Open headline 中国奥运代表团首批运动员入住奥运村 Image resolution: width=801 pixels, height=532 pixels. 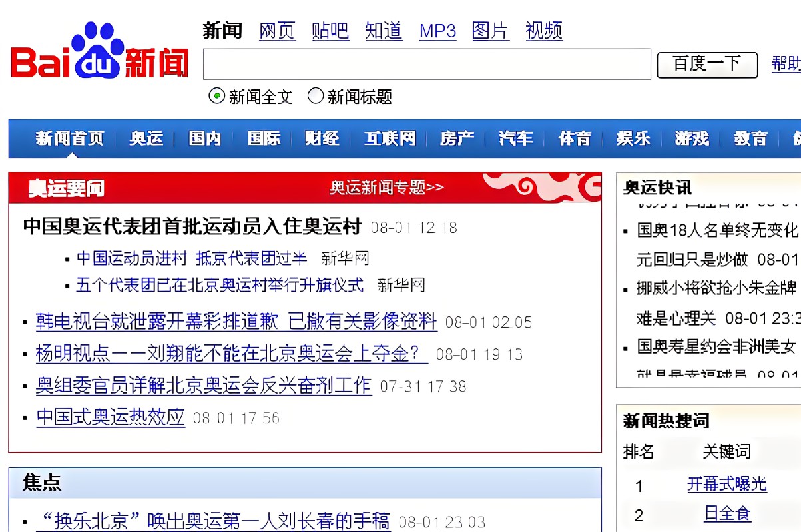[x=192, y=226]
